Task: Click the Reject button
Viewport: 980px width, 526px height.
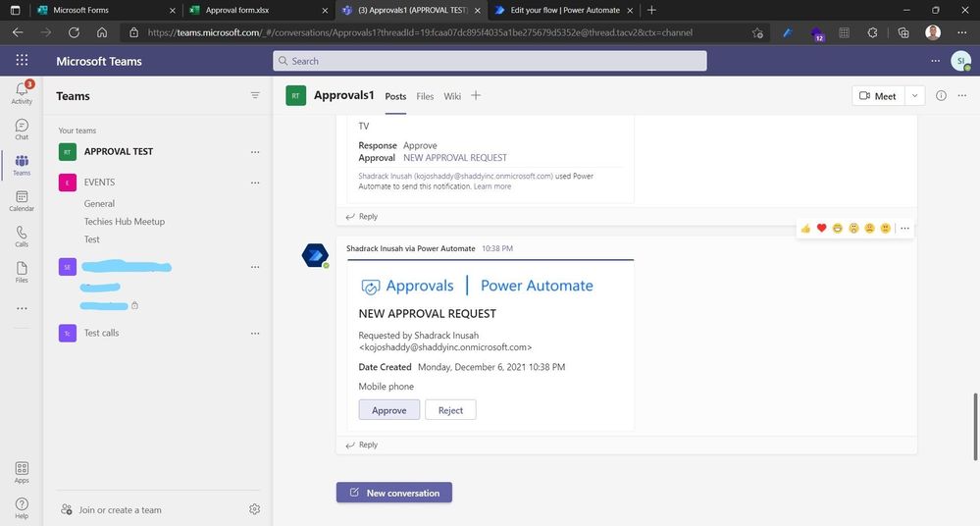Action: click(x=450, y=410)
